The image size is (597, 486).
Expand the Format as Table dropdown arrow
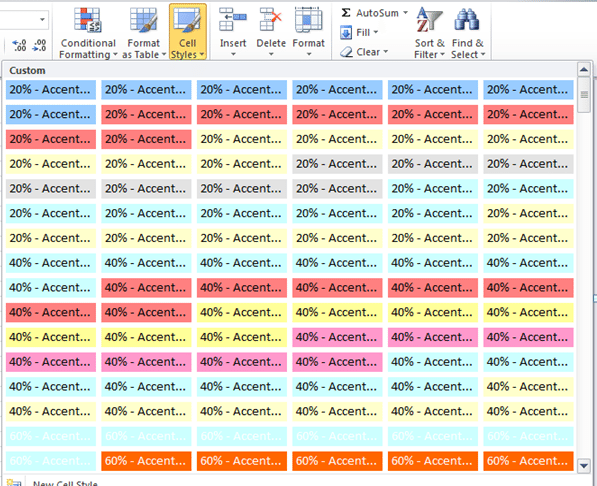pos(164,54)
